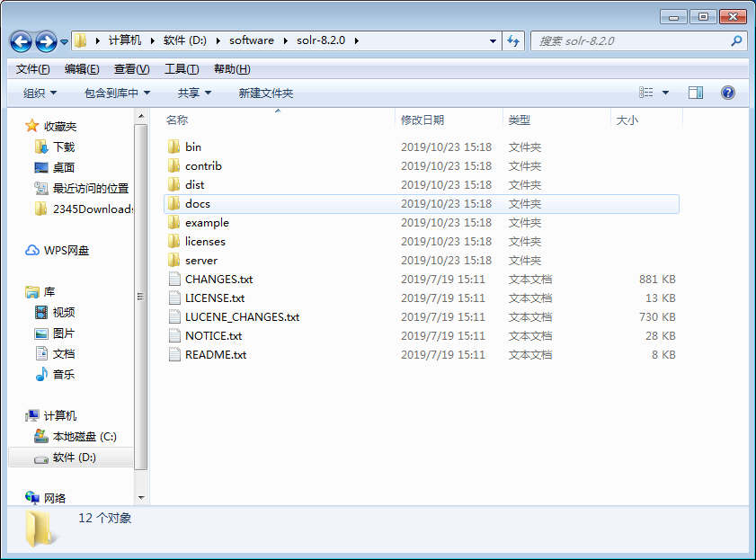Sort by the 类型 column header
This screenshot has height=560, width=756.
click(520, 120)
